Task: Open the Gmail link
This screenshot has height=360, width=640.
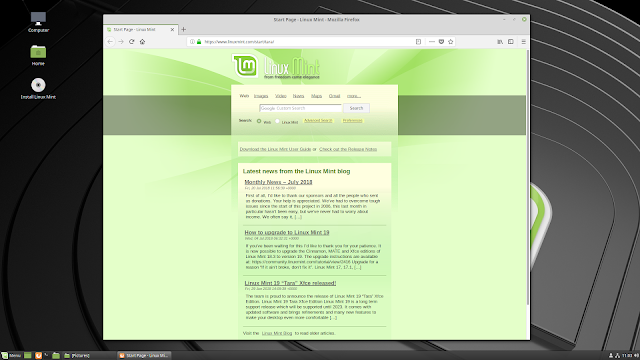Action: coord(334,96)
